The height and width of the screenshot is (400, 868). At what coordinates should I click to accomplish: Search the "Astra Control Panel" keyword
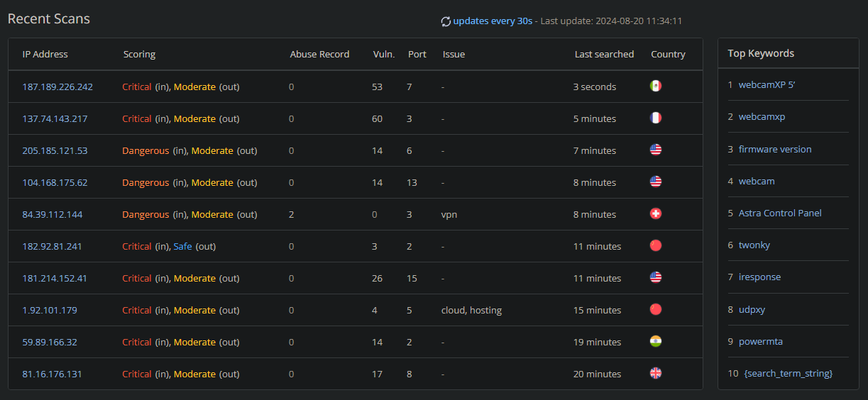(780, 213)
